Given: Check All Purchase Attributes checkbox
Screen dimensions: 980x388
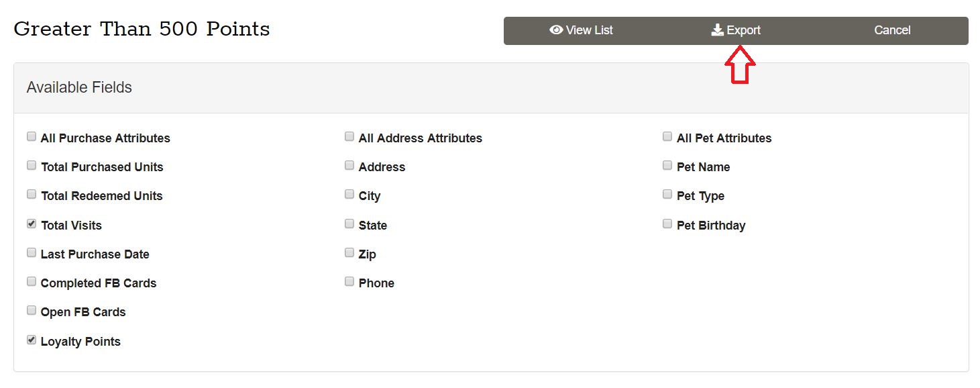Looking at the screenshot, I should tap(32, 137).
